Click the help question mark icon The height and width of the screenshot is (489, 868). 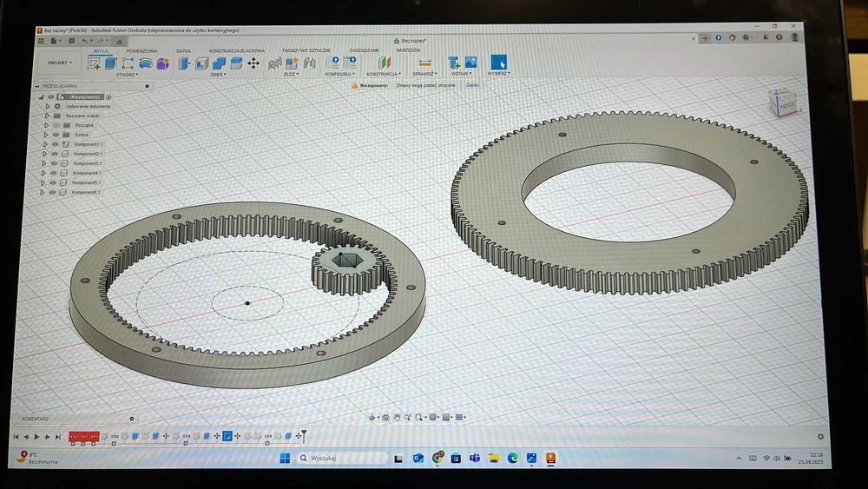(x=779, y=37)
